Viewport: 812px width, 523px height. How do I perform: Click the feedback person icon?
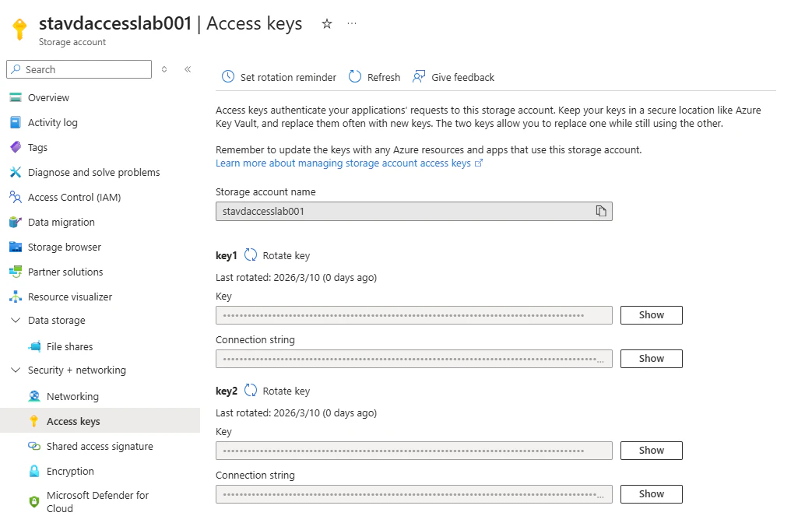click(418, 76)
